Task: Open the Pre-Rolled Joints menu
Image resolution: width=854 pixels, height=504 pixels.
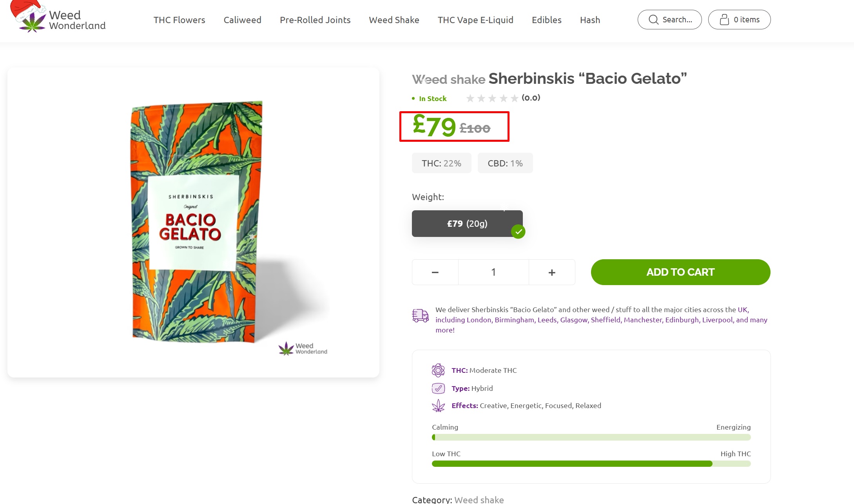Action: (x=315, y=20)
